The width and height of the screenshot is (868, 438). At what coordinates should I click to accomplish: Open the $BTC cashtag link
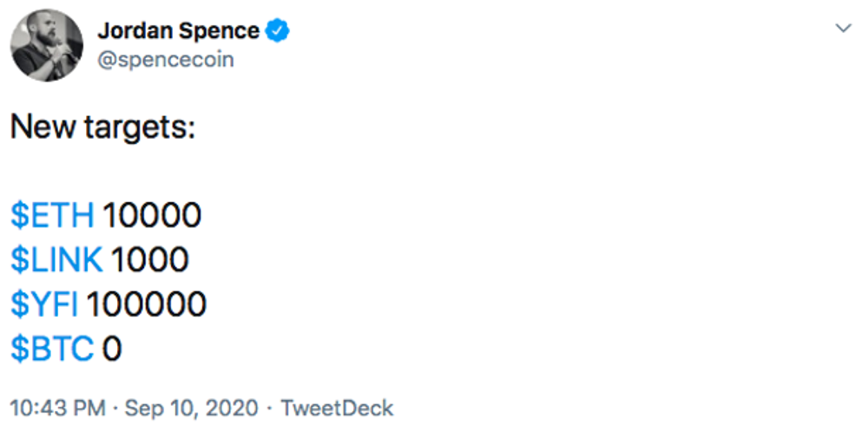pos(52,349)
